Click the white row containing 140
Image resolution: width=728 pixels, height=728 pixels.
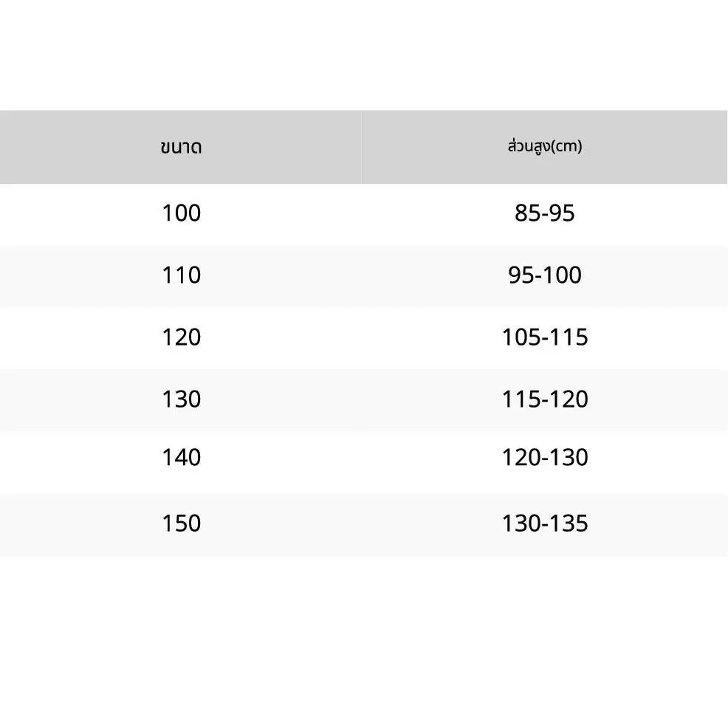(363, 462)
